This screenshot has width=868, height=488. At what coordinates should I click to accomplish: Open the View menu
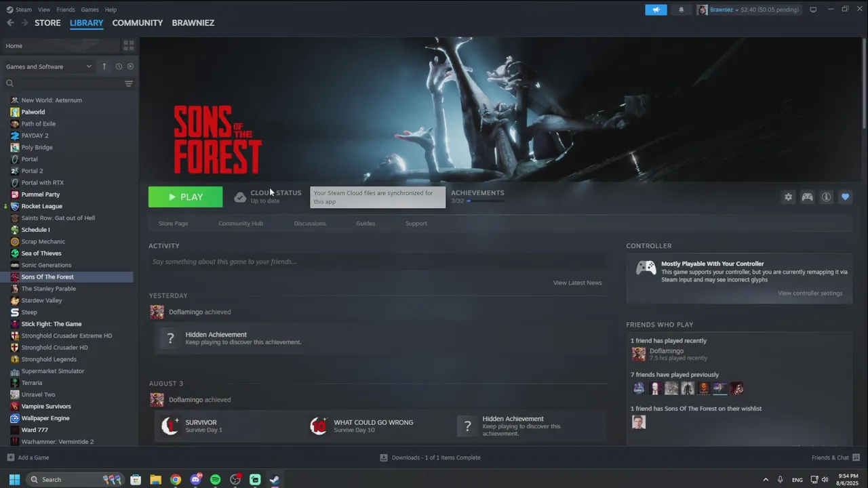pos(44,9)
